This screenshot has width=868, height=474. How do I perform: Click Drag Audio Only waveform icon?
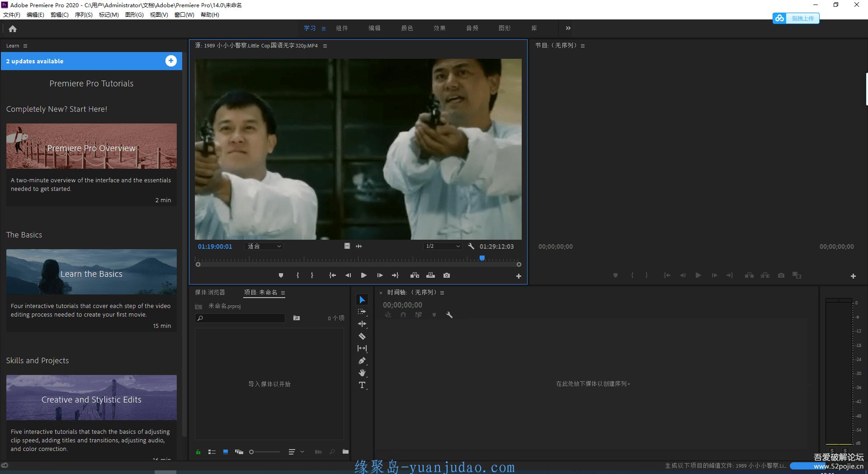click(x=359, y=246)
